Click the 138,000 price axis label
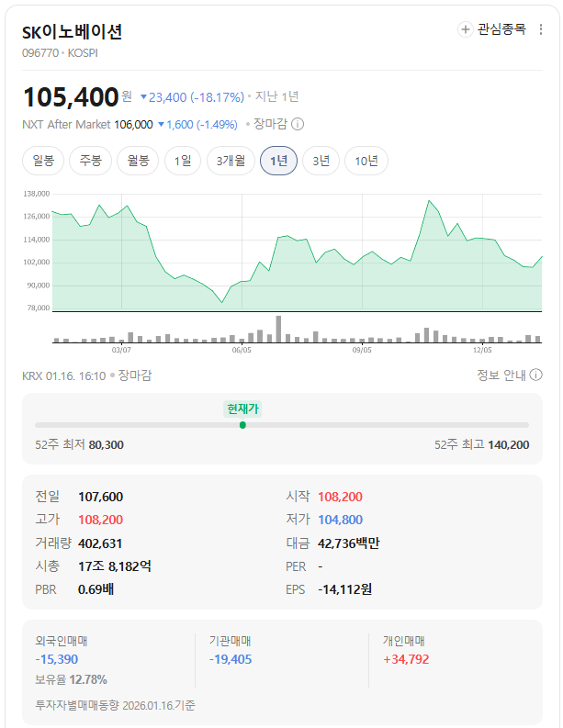 [x=36, y=194]
